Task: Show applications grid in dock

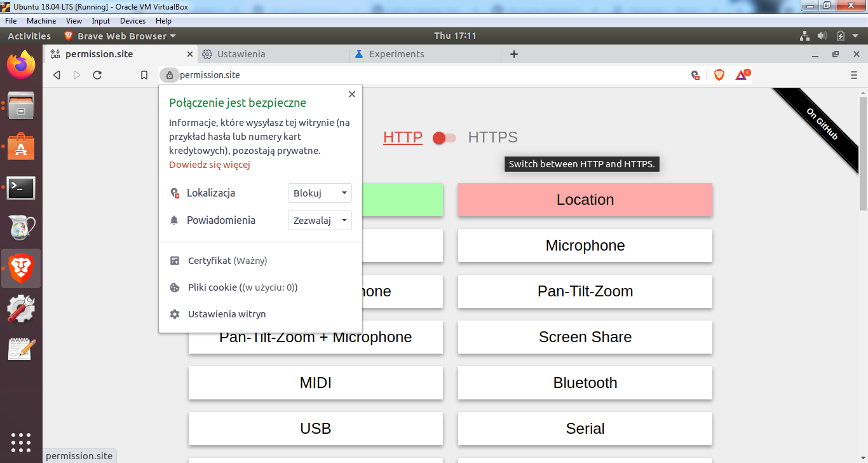Action: (x=21, y=442)
